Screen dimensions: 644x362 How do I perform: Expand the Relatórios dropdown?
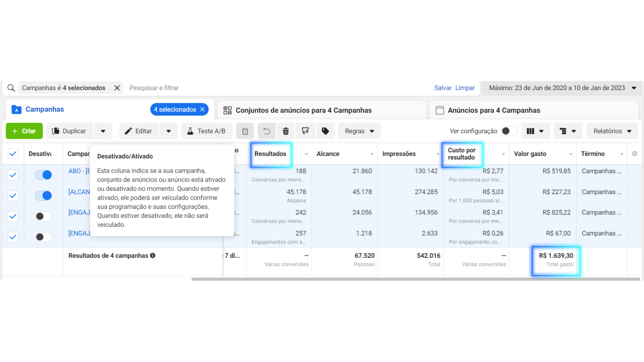point(612,131)
